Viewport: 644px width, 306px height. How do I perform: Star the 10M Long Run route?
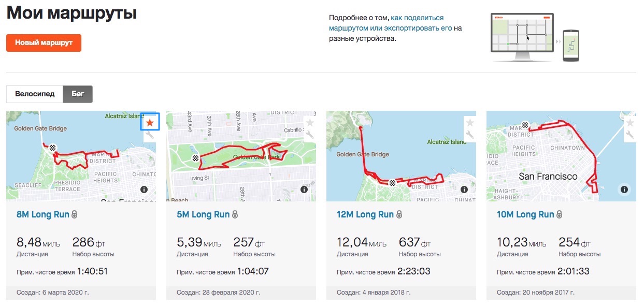coord(630,123)
